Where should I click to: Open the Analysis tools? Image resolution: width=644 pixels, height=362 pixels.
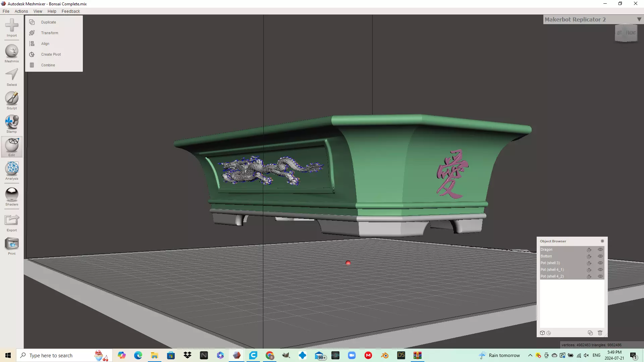[12, 171]
